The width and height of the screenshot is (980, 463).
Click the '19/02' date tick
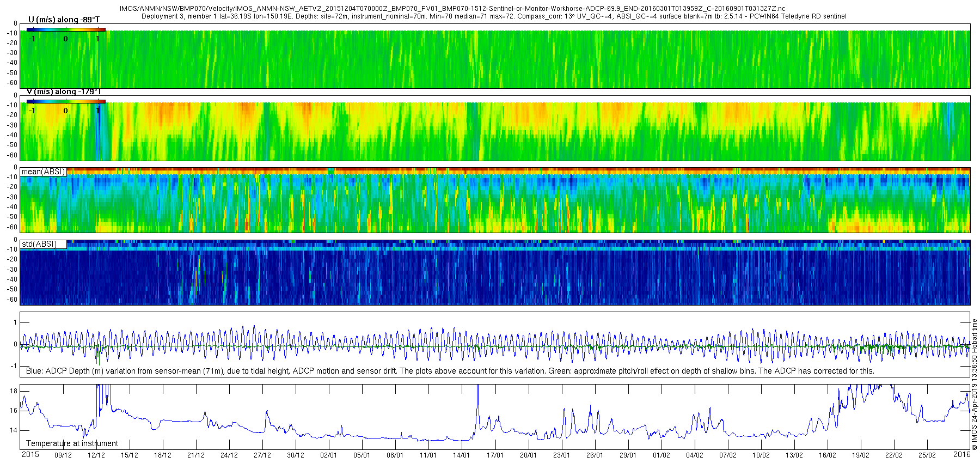pyautogui.click(x=861, y=455)
